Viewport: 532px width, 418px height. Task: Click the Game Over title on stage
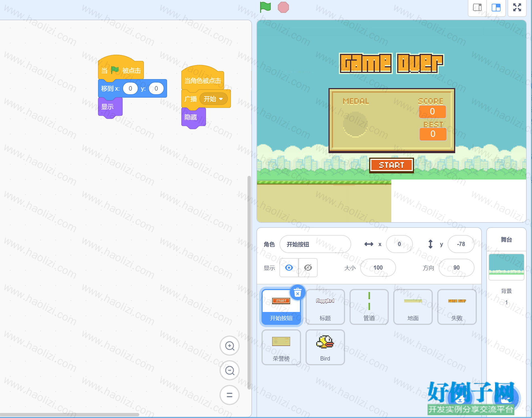[x=392, y=63]
